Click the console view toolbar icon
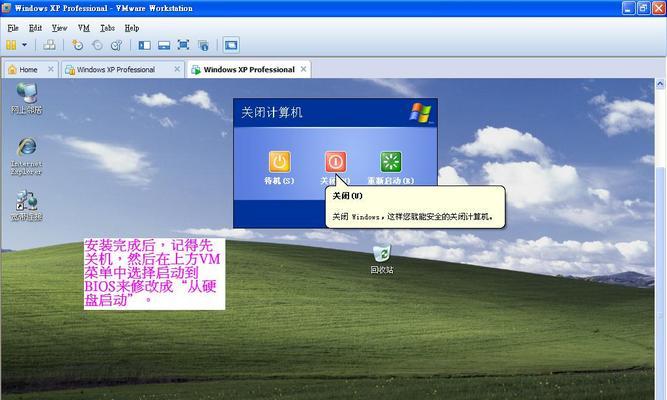Viewport: 667px width, 400px height. [231, 45]
